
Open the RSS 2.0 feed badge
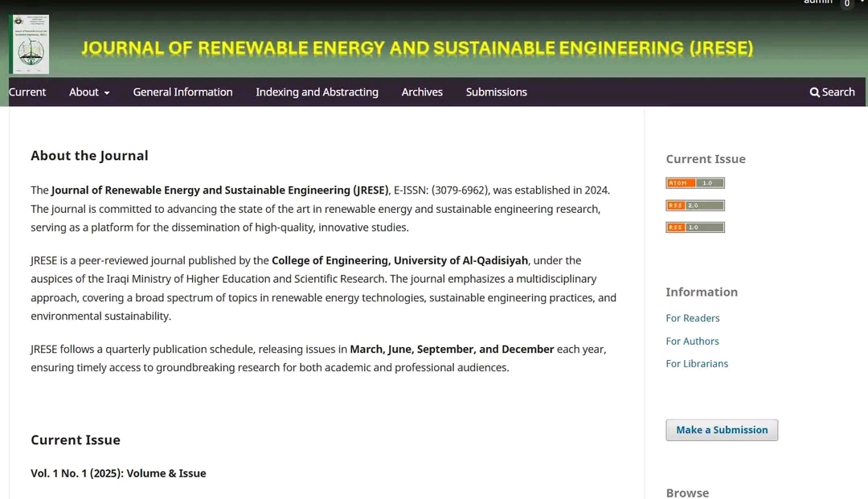pos(695,206)
